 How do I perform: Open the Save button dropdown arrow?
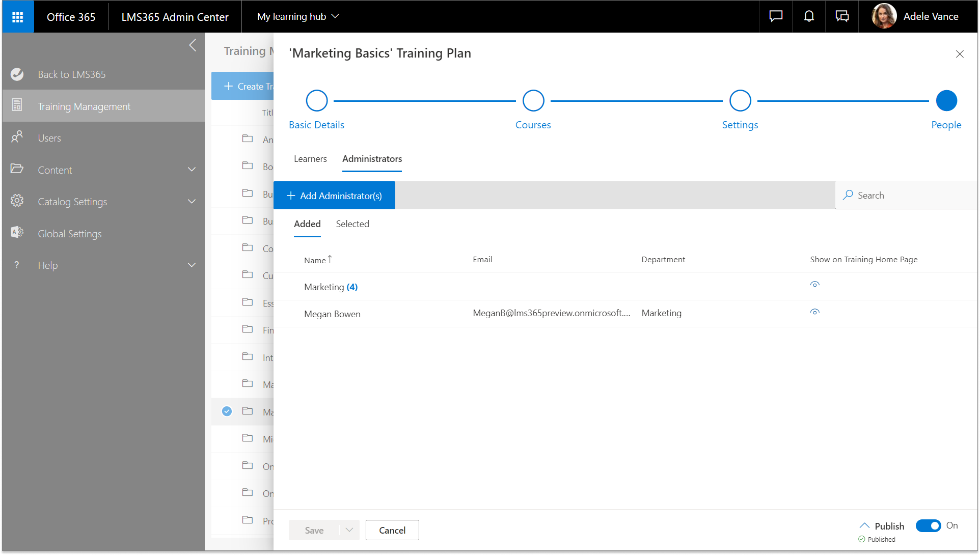coord(349,530)
